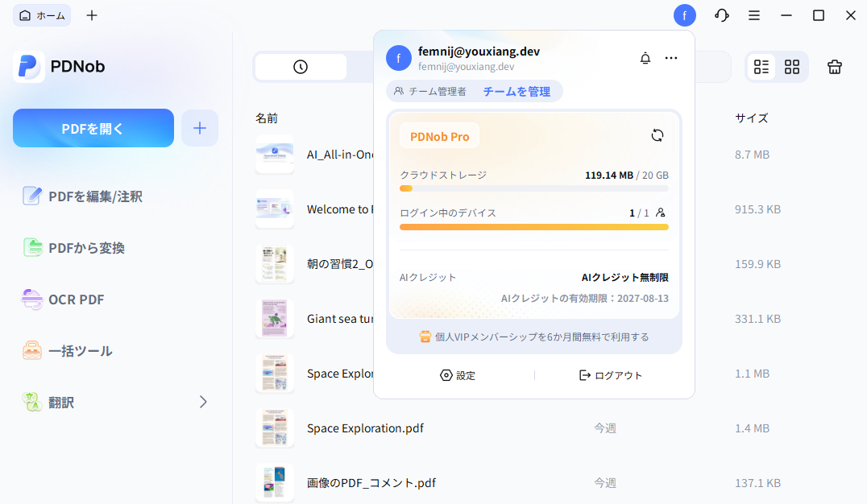Click the 119.14 MB storage usage value
The image size is (867, 504).
[x=609, y=176]
